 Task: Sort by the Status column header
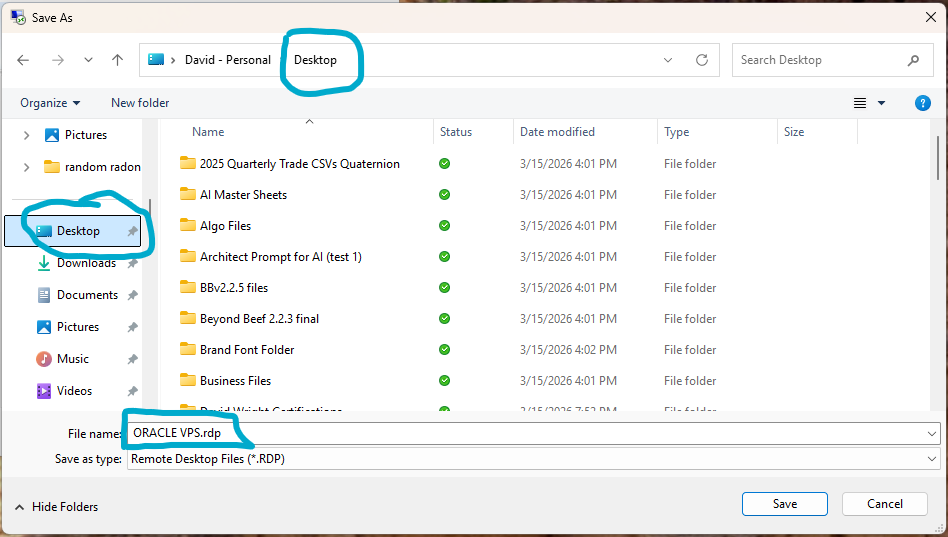click(x=456, y=132)
